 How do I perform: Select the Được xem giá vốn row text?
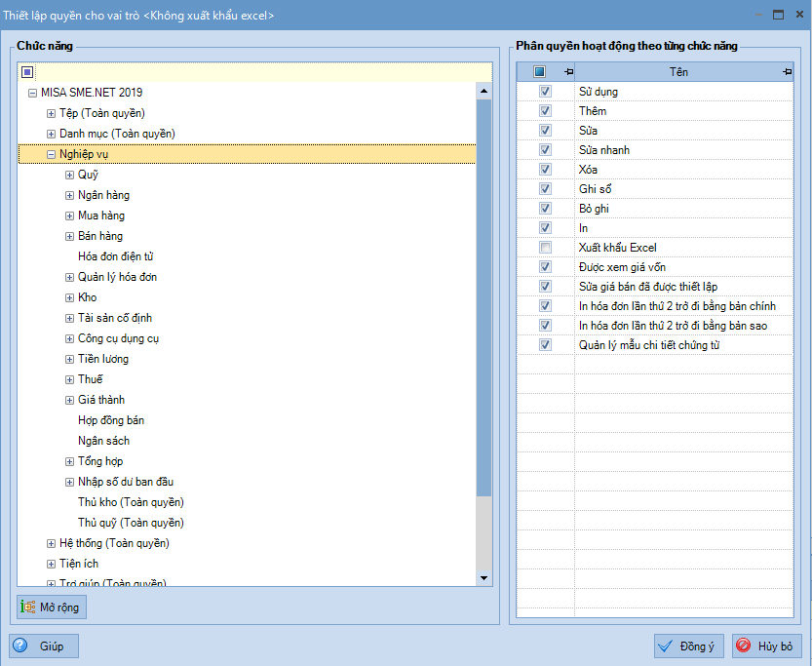tap(622, 267)
